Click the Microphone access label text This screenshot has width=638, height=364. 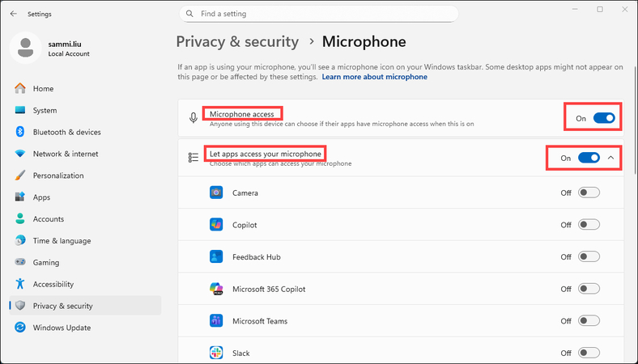point(242,114)
